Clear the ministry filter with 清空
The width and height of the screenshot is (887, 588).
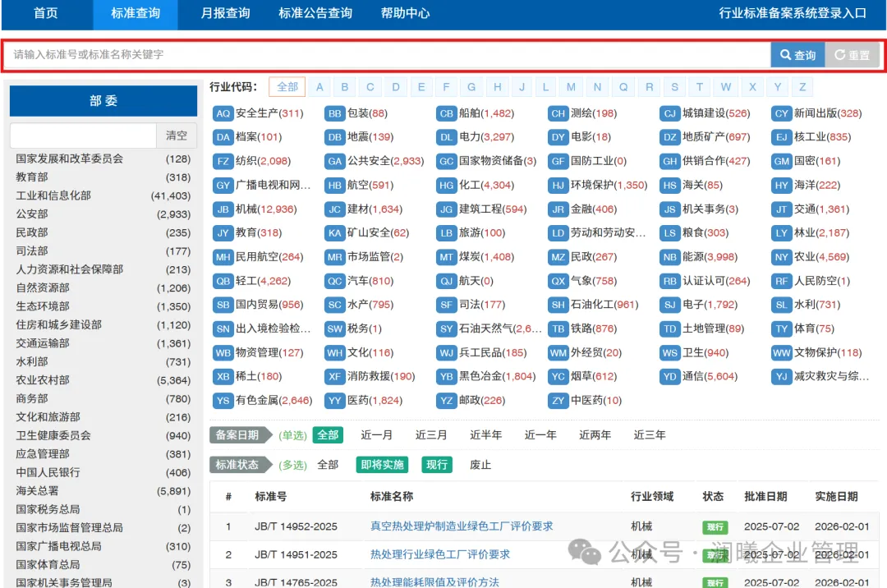[x=177, y=136]
